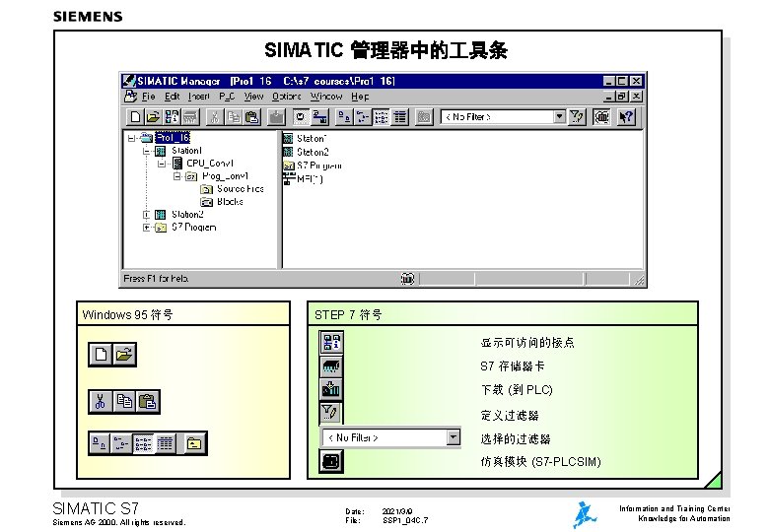Click Define Filter funnel icon in manager toolbar
769x532 pixels.
pyautogui.click(x=577, y=116)
